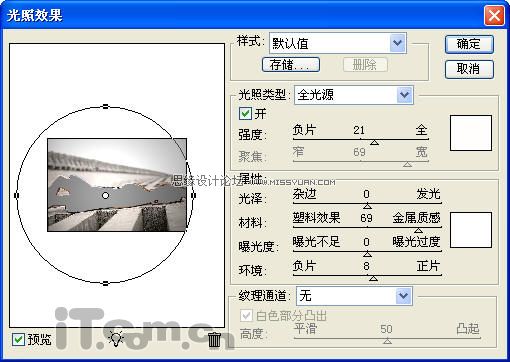The width and height of the screenshot is (510, 362).
Task: Open the light color swatch beside 强度
Action: point(471,133)
